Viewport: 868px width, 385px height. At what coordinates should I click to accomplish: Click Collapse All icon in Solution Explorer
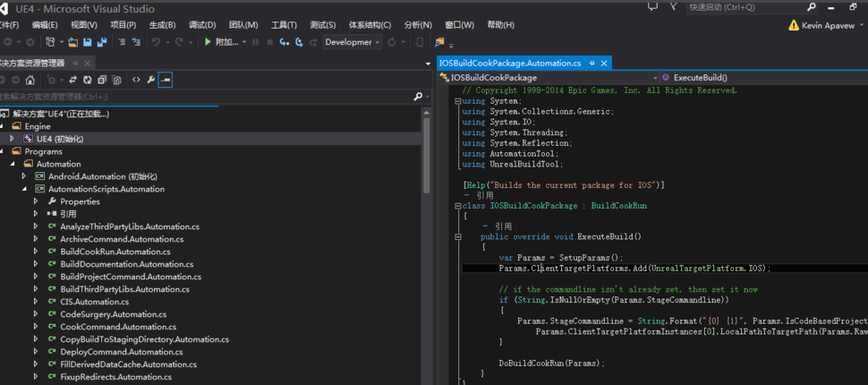[x=103, y=80]
